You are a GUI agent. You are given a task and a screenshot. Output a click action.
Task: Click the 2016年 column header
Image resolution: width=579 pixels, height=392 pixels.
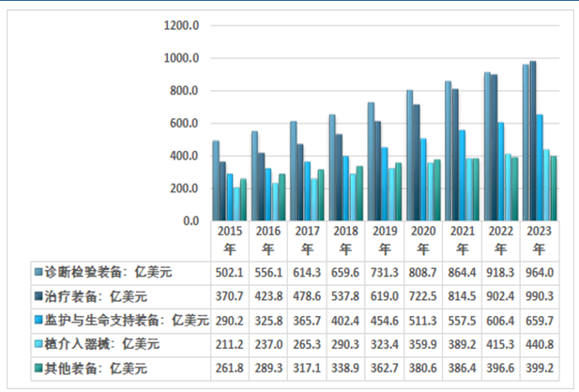pyautogui.click(x=268, y=240)
